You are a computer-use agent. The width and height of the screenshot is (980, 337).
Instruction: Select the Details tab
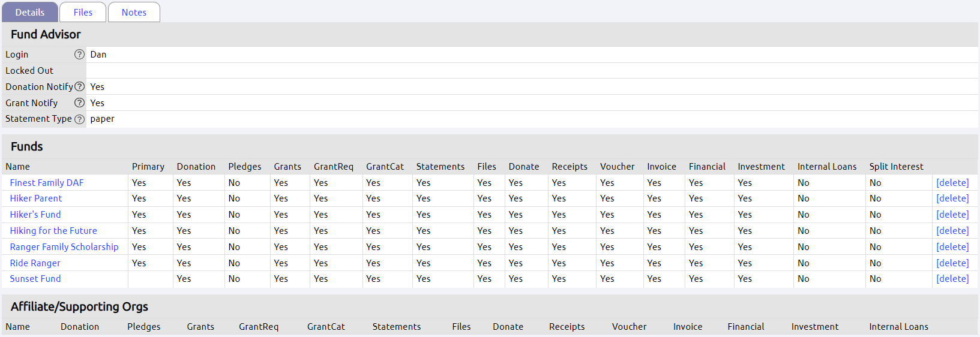coord(30,12)
